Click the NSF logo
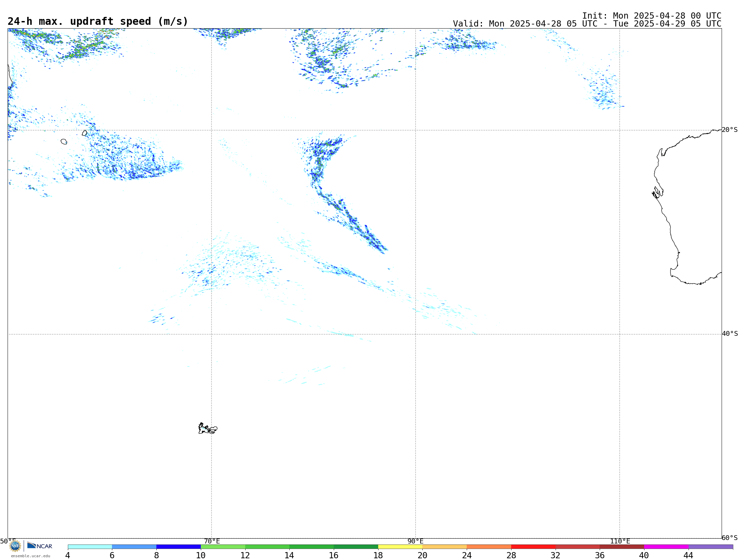The width and height of the screenshot is (744, 560). (x=15, y=546)
